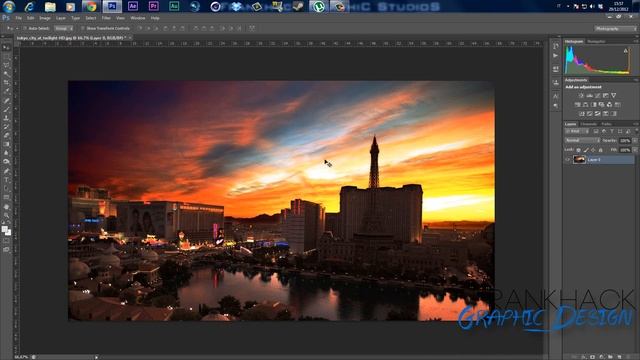Add a Vibrance adjustment
Viewport: 640px width, 360px height.
click(x=613, y=96)
